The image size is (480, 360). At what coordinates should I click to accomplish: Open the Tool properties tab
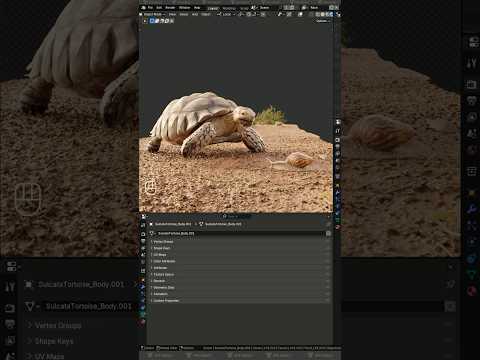pos(143,225)
